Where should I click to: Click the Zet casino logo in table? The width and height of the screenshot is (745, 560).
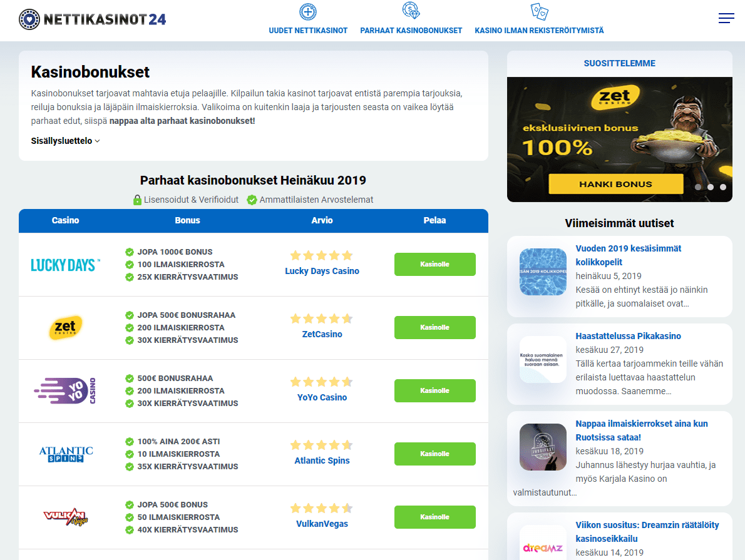coord(66,328)
